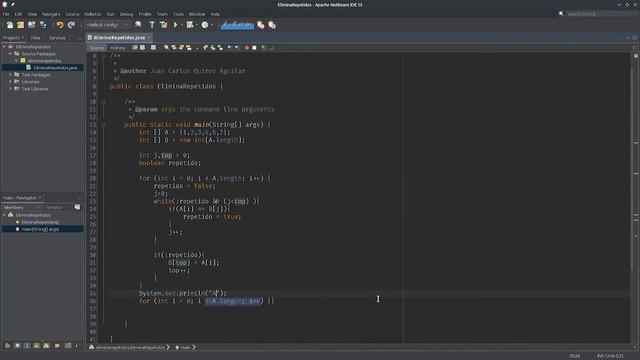Viewport: 640px width, 360px height.
Task: Switch to the History editor view
Action: (118, 48)
